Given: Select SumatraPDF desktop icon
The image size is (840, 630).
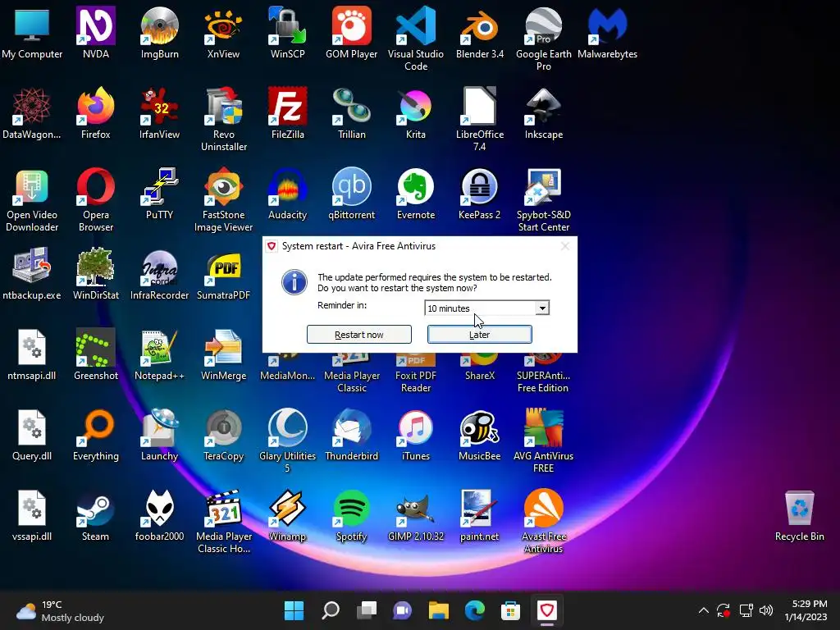Looking at the screenshot, I should tap(223, 274).
